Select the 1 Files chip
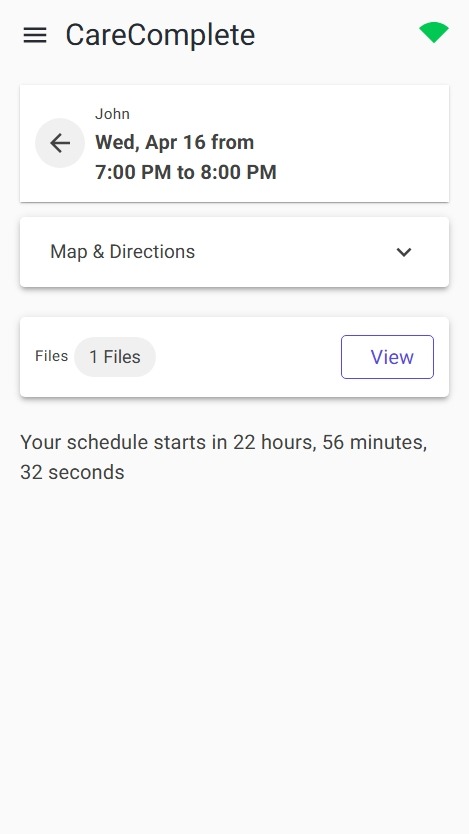 [x=115, y=357]
